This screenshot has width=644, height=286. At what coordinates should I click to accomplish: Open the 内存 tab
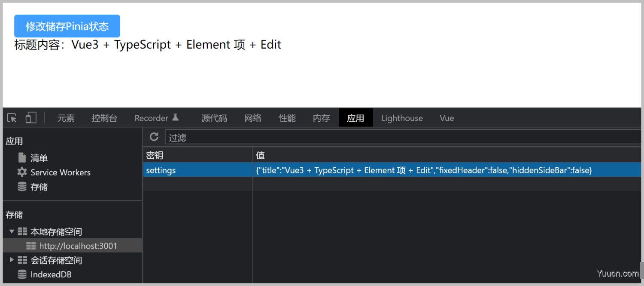click(x=322, y=118)
